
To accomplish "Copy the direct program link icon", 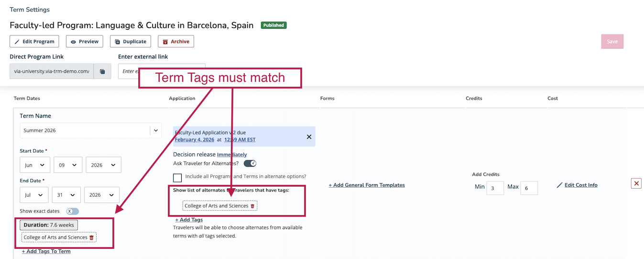I will pos(102,71).
